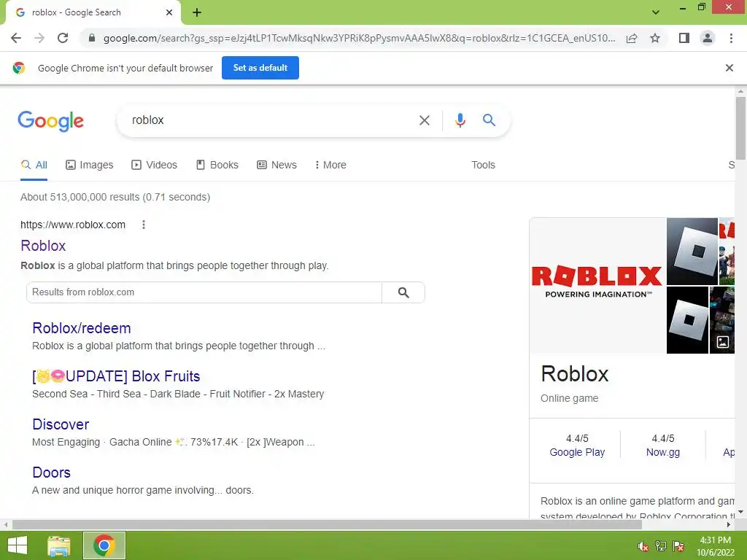
Task: Switch to the News tab
Action: click(276, 166)
